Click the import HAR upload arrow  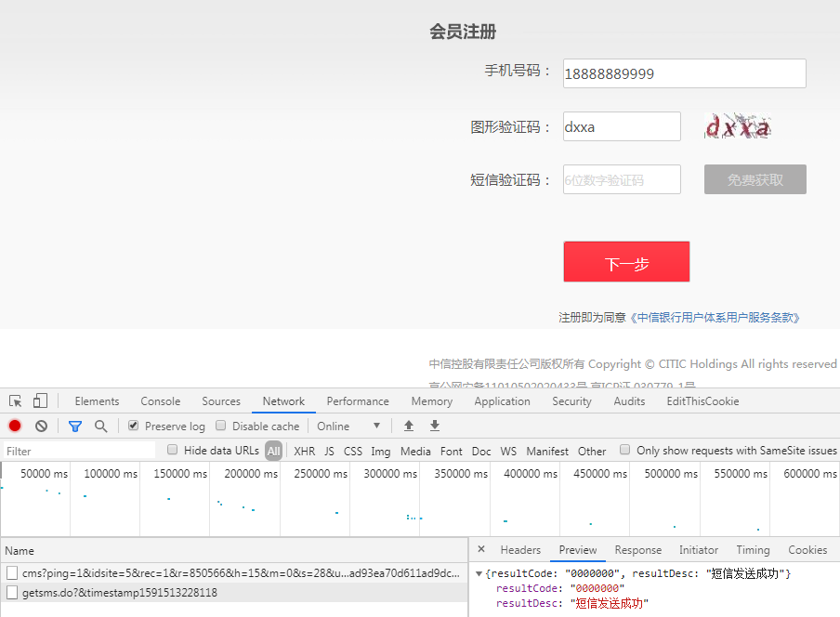[409, 426]
